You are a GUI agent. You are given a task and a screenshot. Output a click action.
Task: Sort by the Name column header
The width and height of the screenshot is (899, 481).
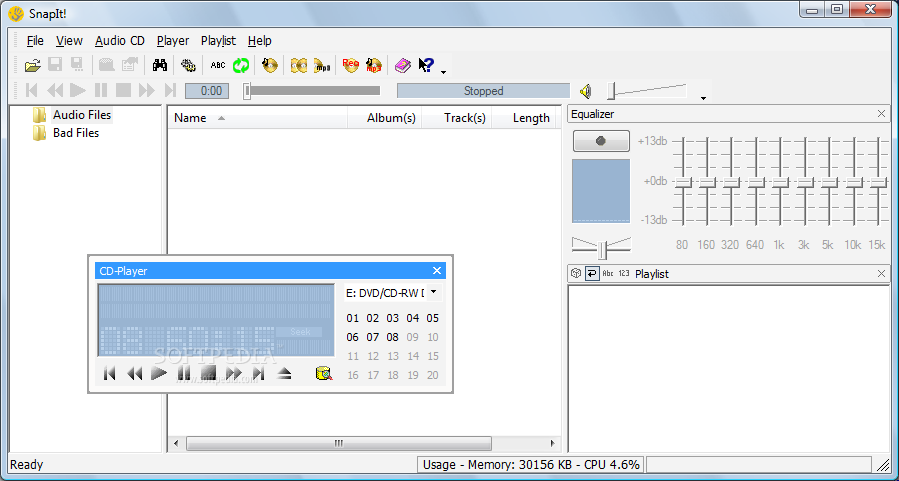click(257, 118)
